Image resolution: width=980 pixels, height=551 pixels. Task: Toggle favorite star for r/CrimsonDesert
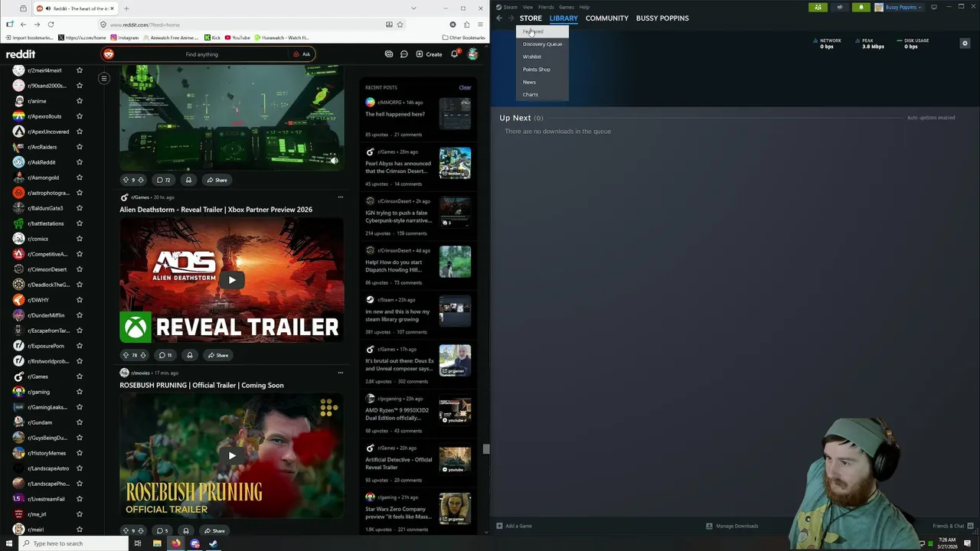(79, 269)
